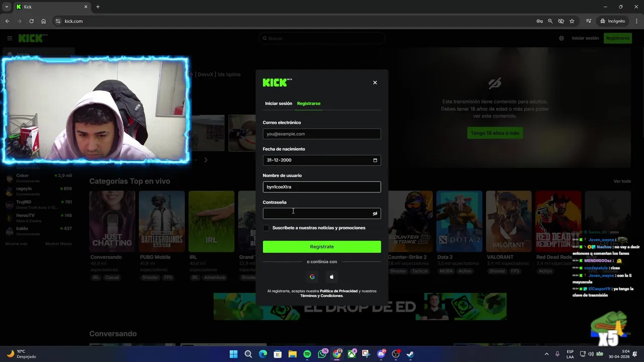Open the Chrome three-dot menu
This screenshot has height=362, width=644.
pyautogui.click(x=636, y=21)
